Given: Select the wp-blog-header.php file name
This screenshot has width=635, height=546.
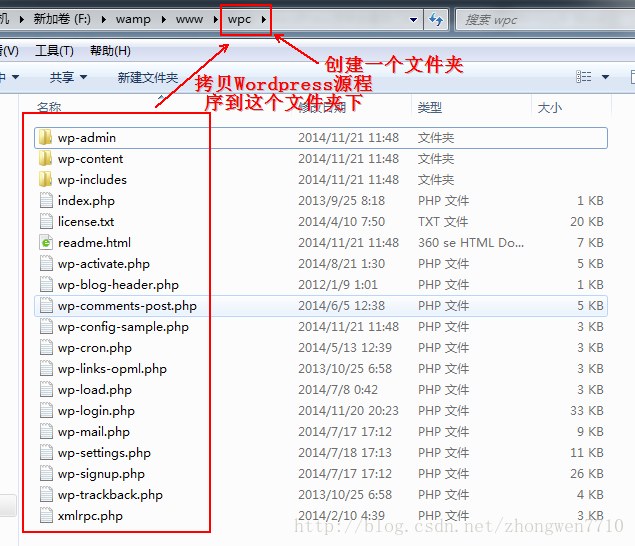Looking at the screenshot, I should 118,285.
